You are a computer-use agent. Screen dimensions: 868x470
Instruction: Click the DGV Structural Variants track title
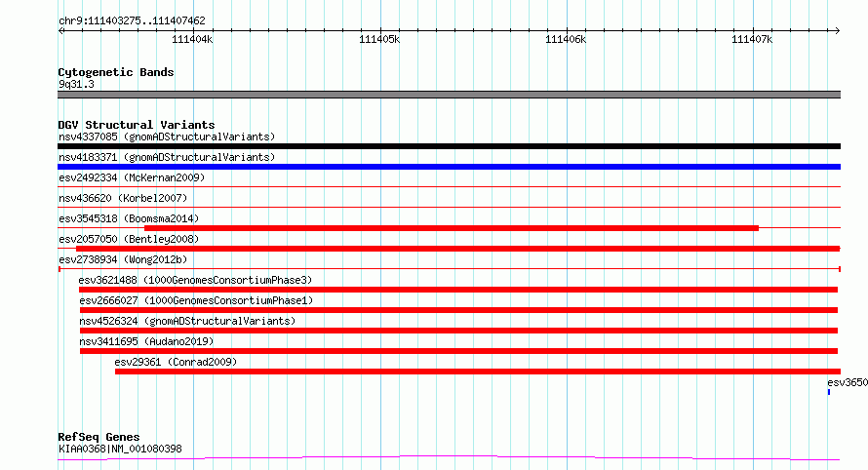tap(137, 125)
